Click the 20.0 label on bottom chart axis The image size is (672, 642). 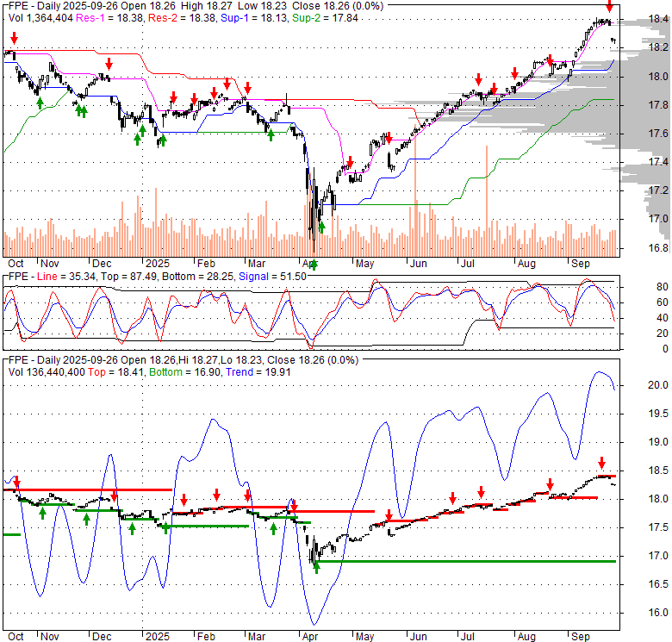coord(658,385)
